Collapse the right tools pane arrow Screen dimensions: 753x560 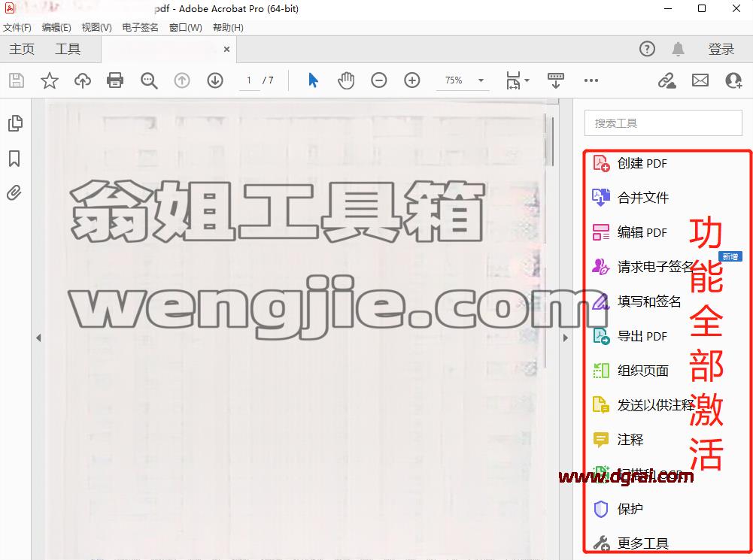(565, 338)
